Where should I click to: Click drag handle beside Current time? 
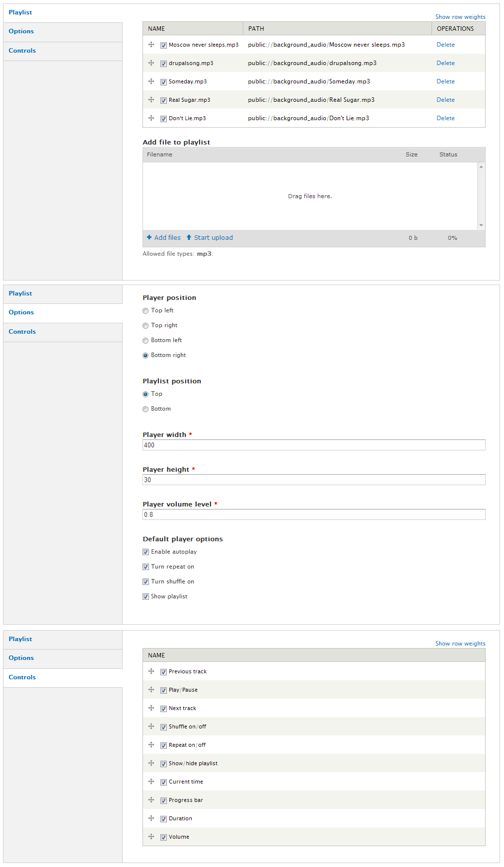point(151,782)
